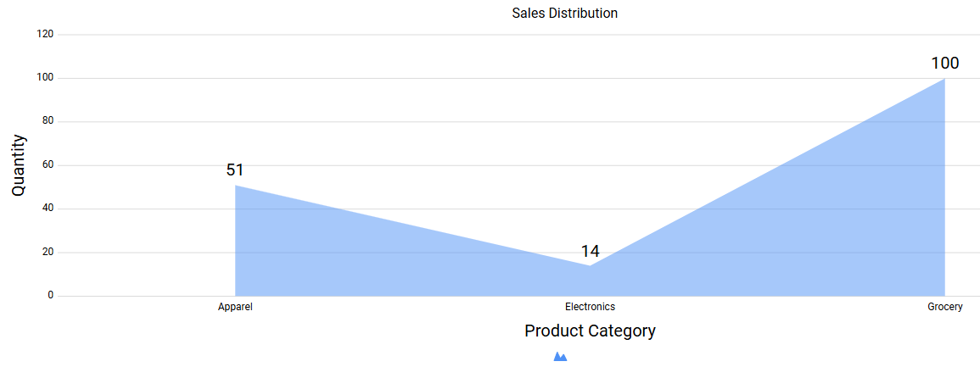Click the 51 data label
980x367 pixels.
coord(235,170)
